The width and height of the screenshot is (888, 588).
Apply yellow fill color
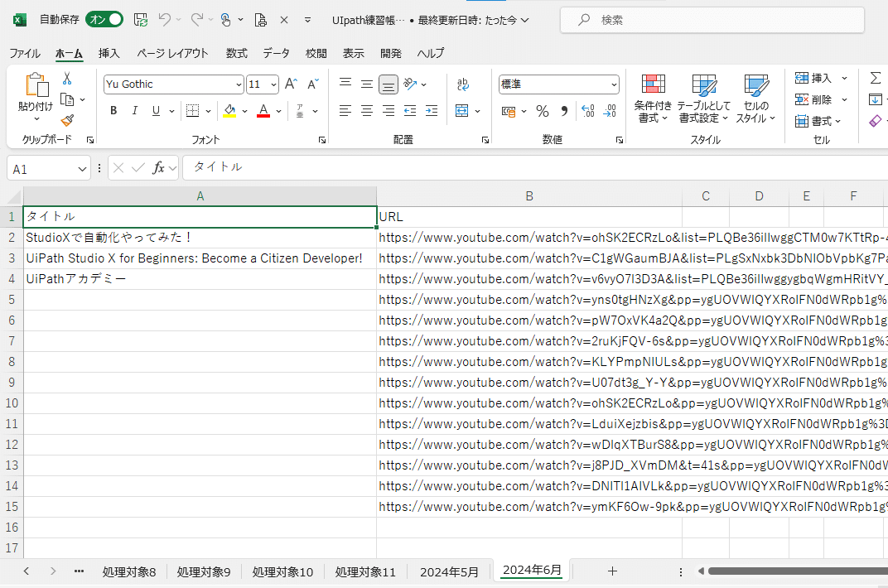pyautogui.click(x=229, y=111)
